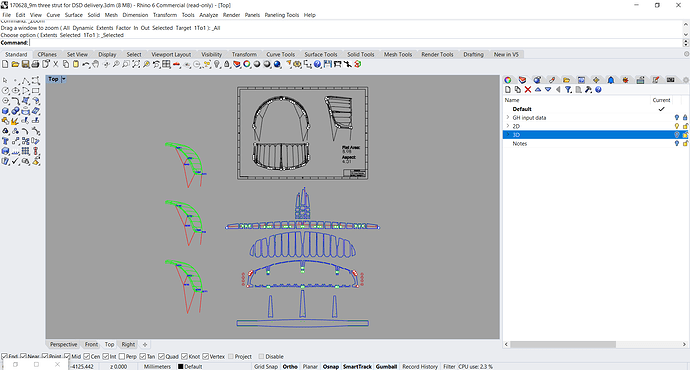This screenshot has width=690, height=370.
Task: Select the Pan hand tool icon
Action: pos(96,64)
